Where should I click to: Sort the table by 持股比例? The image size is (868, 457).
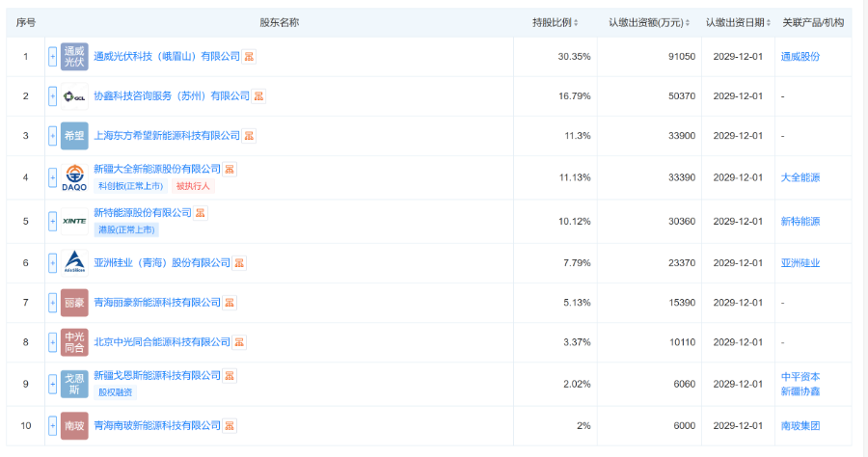(555, 22)
